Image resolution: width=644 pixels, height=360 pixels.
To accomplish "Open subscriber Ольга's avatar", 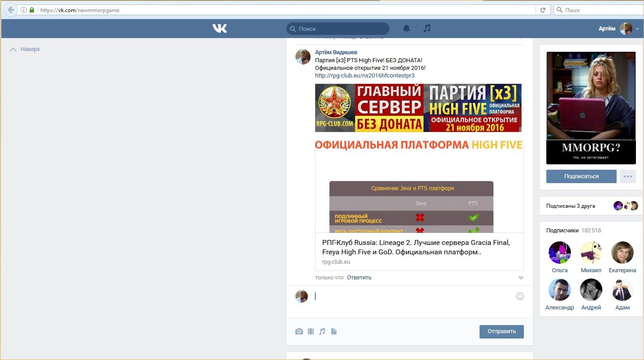I will (x=560, y=253).
